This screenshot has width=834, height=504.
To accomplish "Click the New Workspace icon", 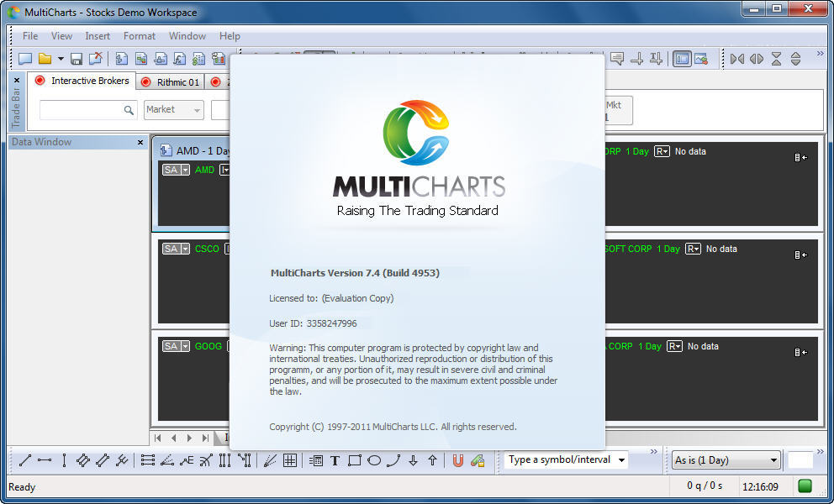I will 25,59.
